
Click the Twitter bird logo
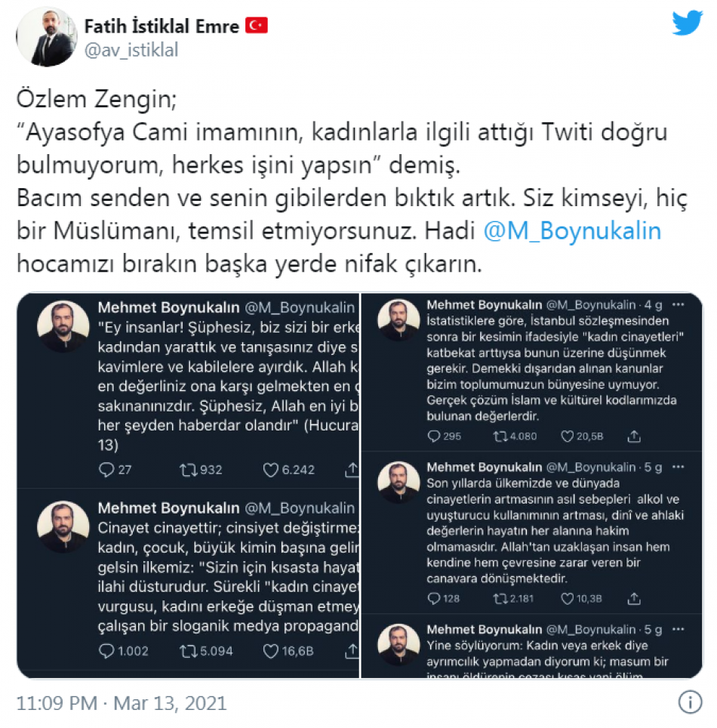point(688,23)
